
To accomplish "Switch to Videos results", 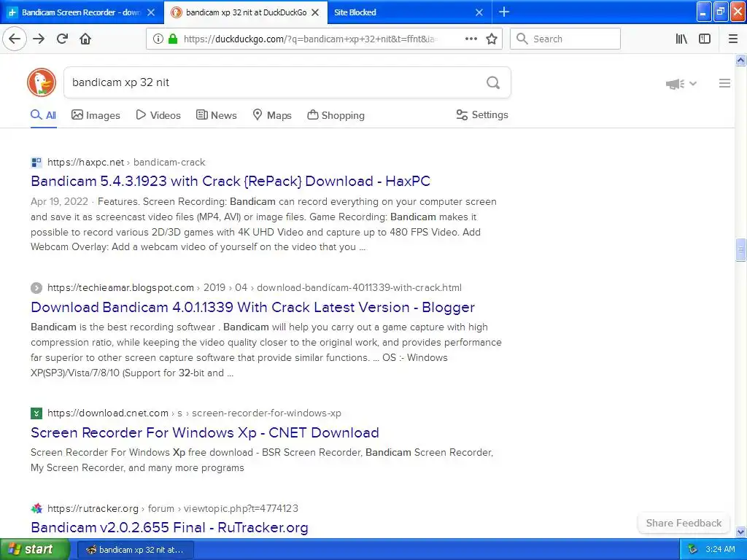I will click(x=158, y=115).
